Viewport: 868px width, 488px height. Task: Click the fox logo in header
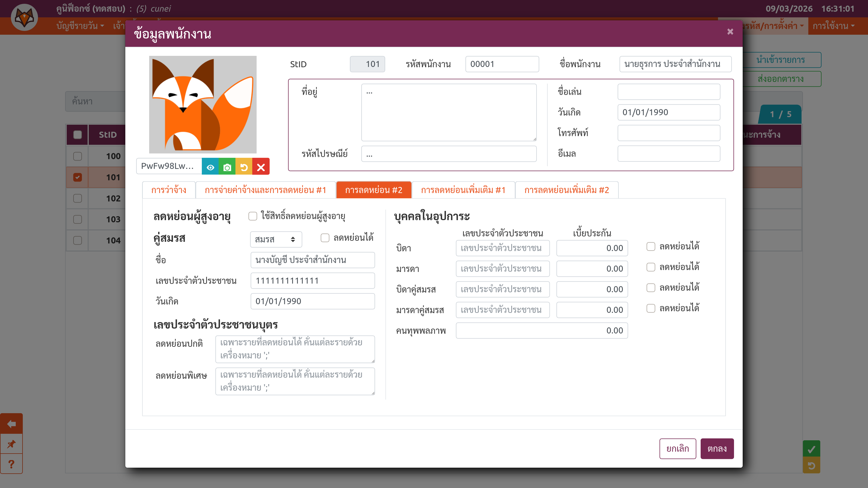tap(24, 17)
